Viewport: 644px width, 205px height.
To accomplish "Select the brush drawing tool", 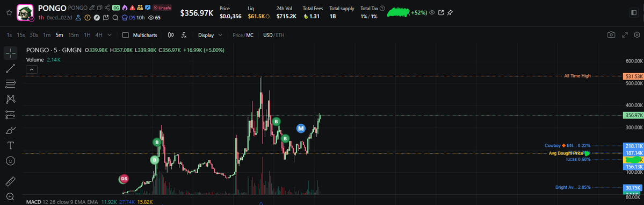I will coord(11,130).
